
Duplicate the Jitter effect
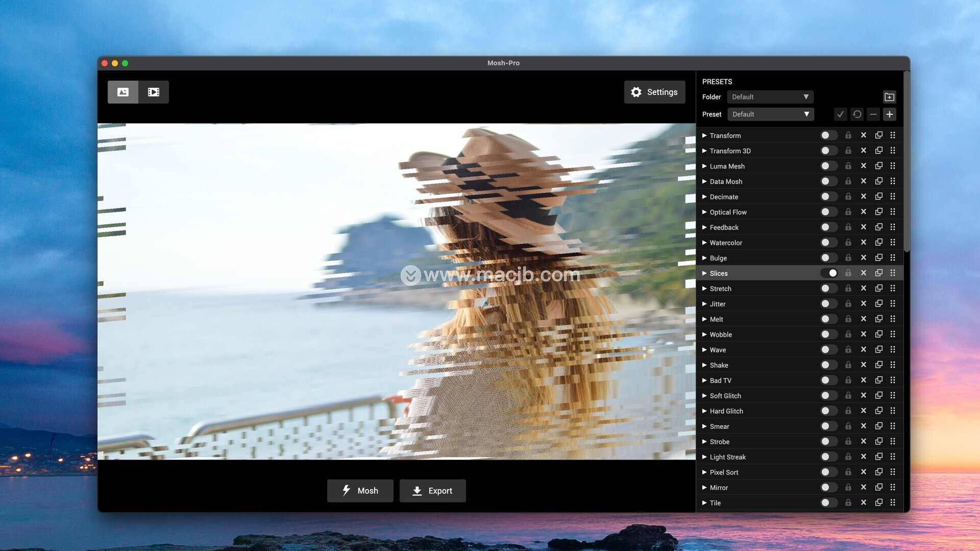point(878,304)
